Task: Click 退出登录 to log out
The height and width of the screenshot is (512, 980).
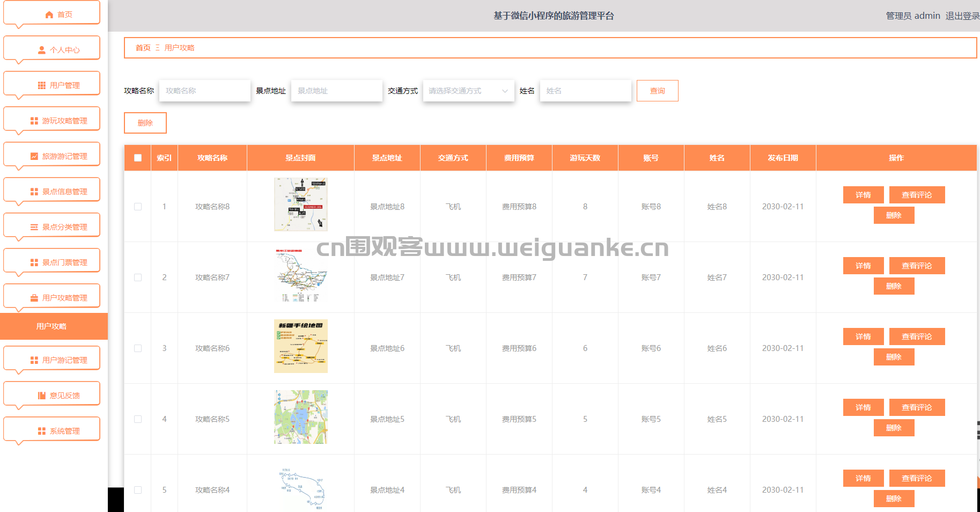Action: [962, 16]
